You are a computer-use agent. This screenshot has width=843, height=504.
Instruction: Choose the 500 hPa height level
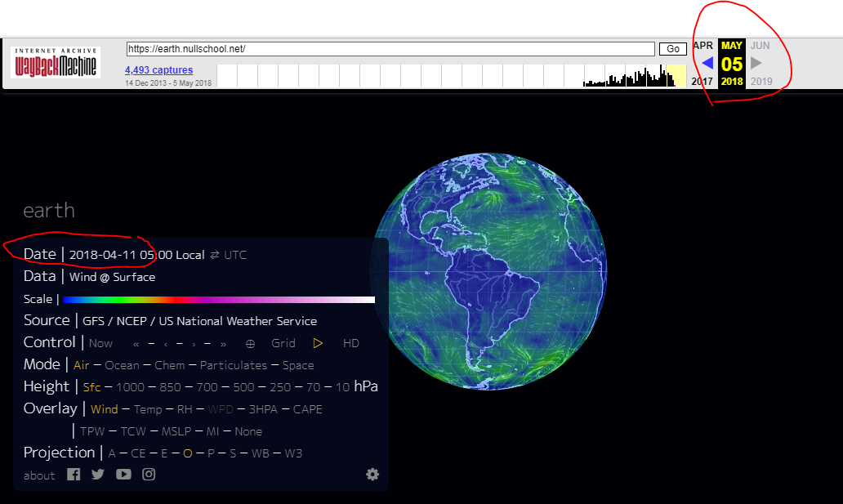243,387
